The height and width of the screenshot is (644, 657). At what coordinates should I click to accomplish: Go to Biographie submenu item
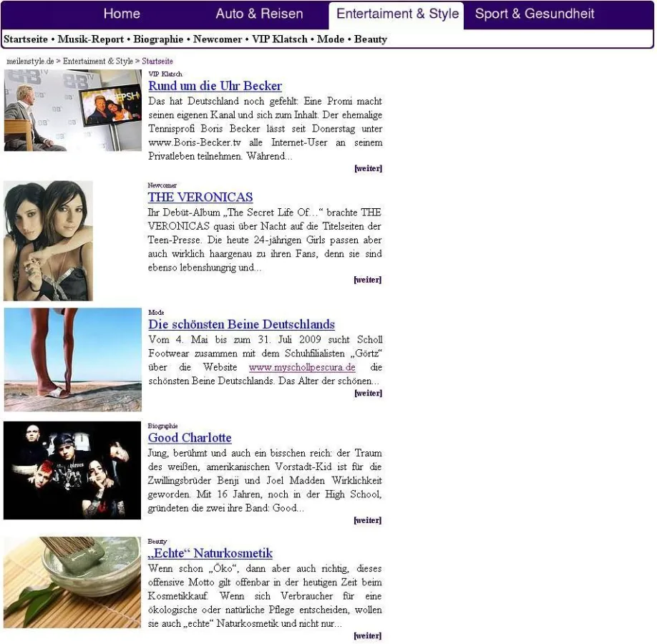[158, 39]
